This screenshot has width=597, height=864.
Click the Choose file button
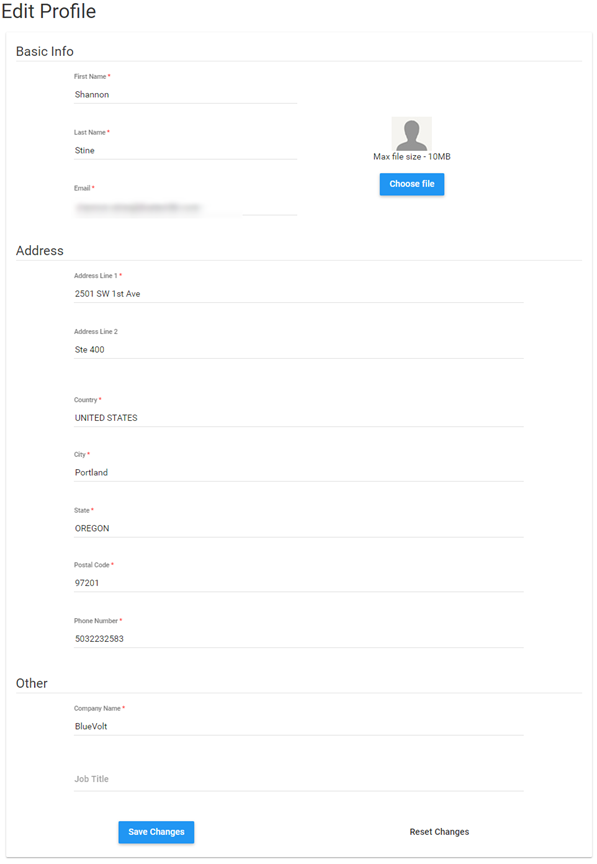tap(412, 184)
